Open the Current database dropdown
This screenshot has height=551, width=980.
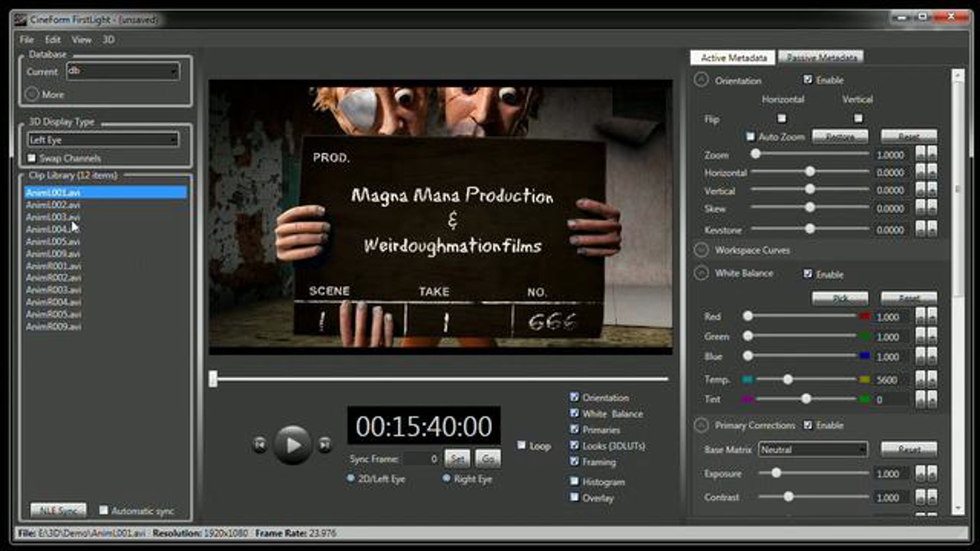pyautogui.click(x=123, y=71)
